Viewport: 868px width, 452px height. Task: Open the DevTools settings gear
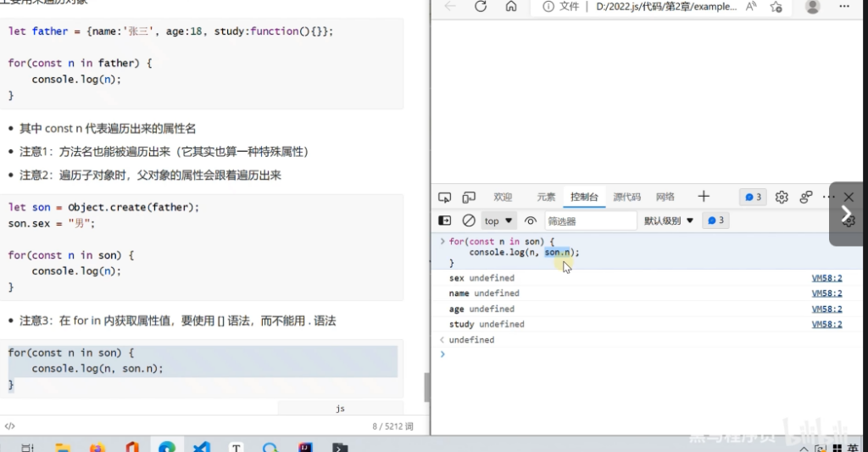[782, 197]
